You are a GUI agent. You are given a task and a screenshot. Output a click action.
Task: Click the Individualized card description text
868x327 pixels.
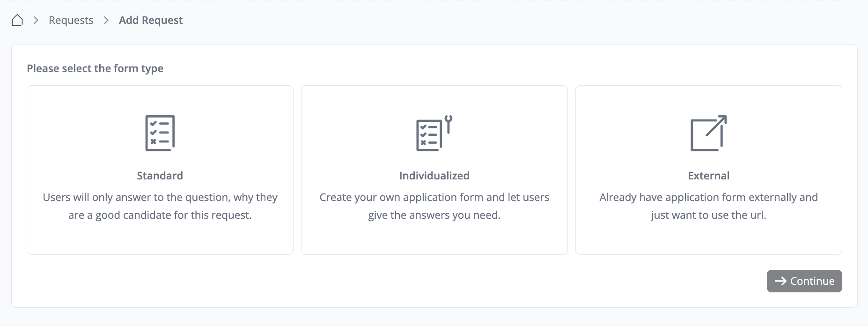coord(434,206)
